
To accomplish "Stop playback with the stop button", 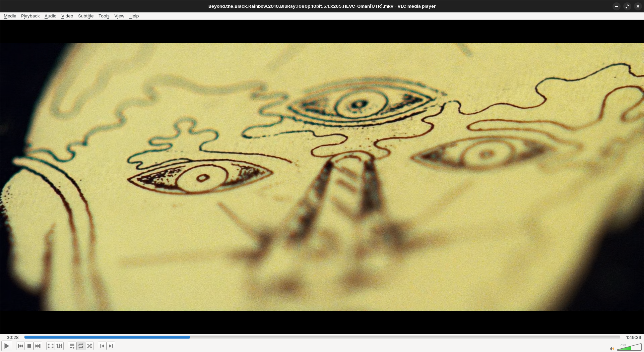I will [x=29, y=346].
